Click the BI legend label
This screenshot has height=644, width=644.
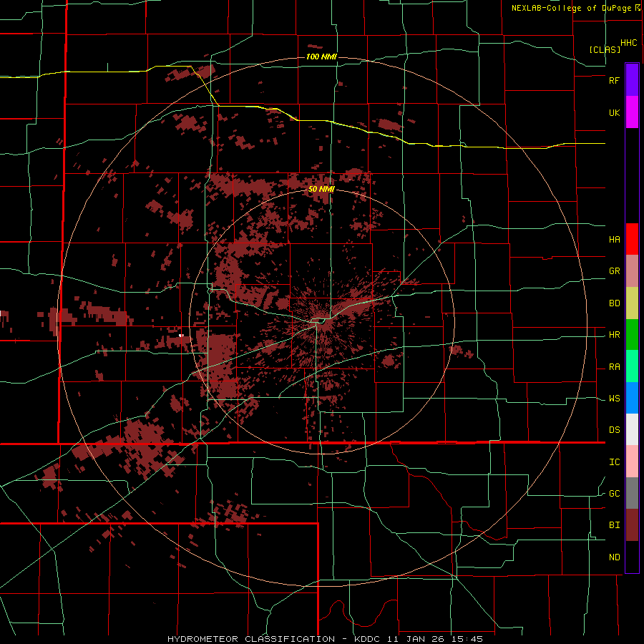(x=614, y=525)
